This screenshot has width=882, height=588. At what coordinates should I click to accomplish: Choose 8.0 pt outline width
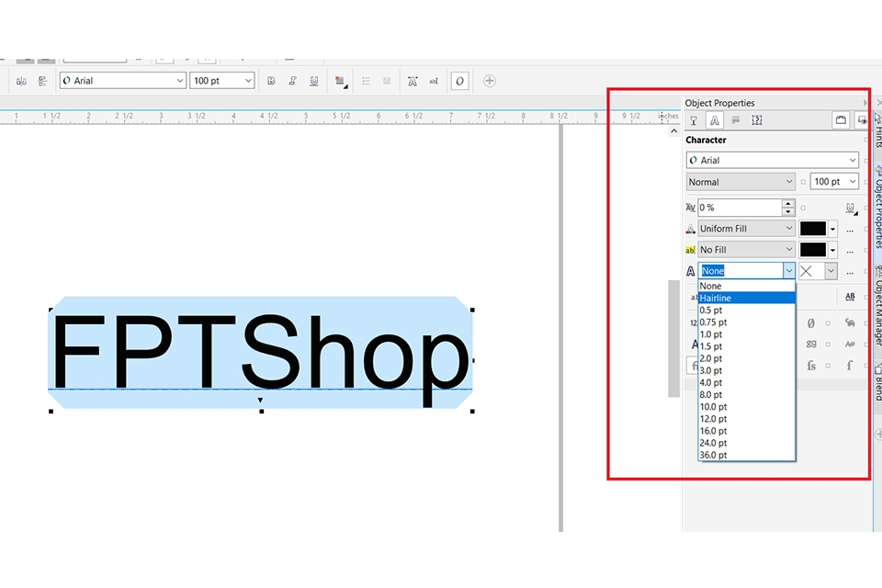[x=746, y=394]
